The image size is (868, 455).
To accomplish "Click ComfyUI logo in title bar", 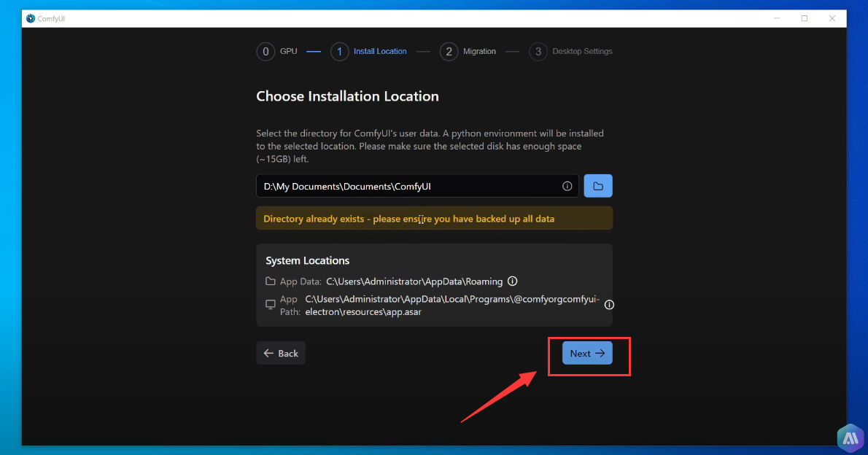I will point(31,18).
